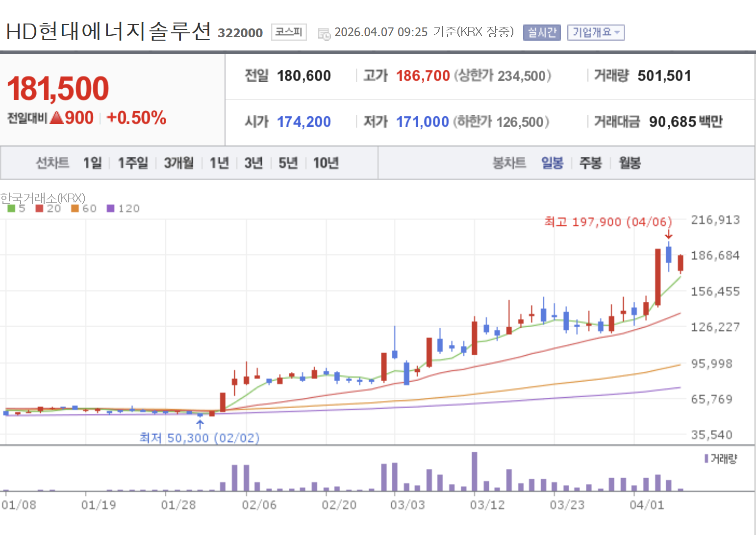The image size is (756, 535).
Task: Click the tall red candle before 04/06 high
Action: click(x=658, y=277)
